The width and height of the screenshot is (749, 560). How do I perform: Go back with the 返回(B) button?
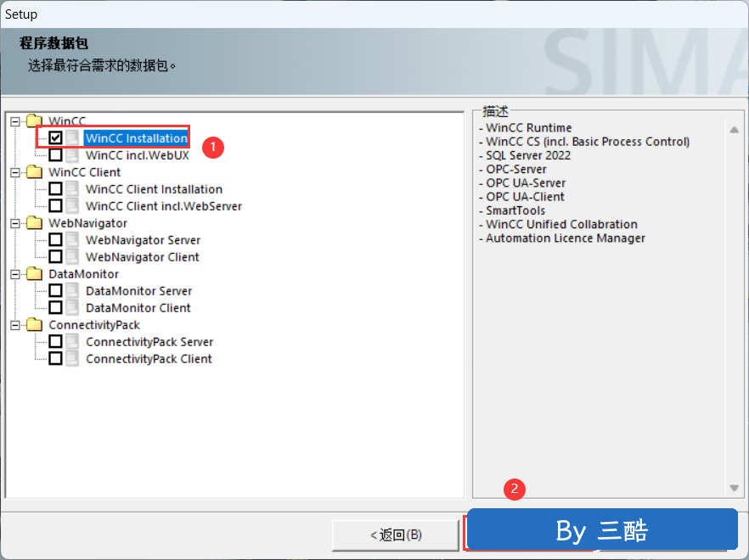[x=396, y=535]
